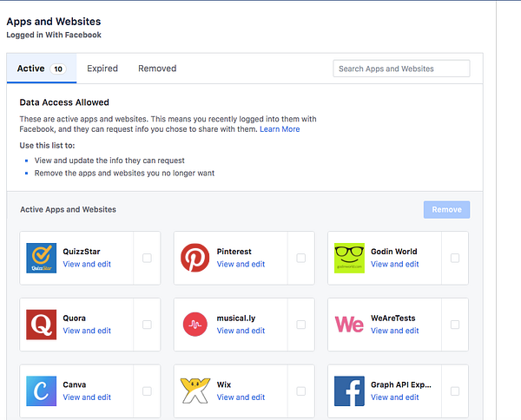Open the Learn More link
This screenshot has height=420, width=521.
point(280,129)
